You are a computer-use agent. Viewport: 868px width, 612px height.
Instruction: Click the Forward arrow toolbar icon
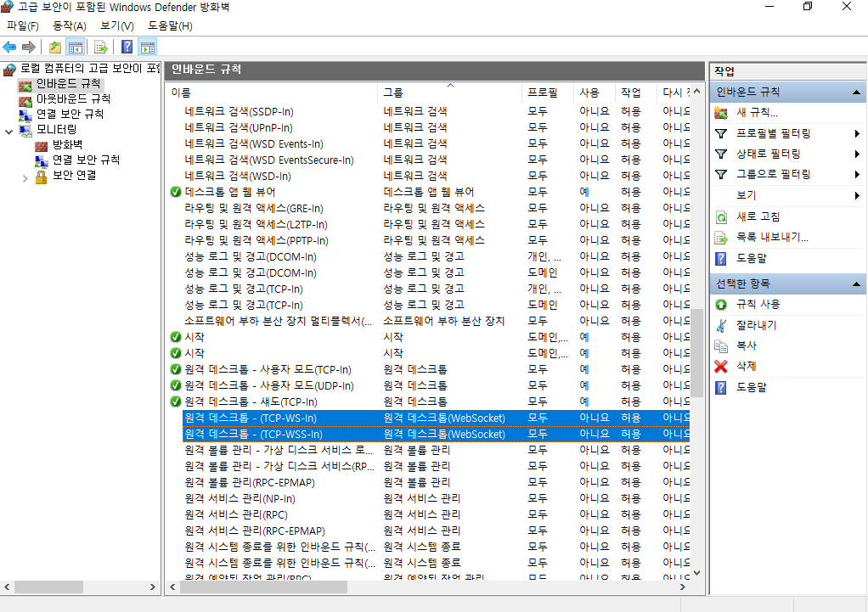coord(29,47)
